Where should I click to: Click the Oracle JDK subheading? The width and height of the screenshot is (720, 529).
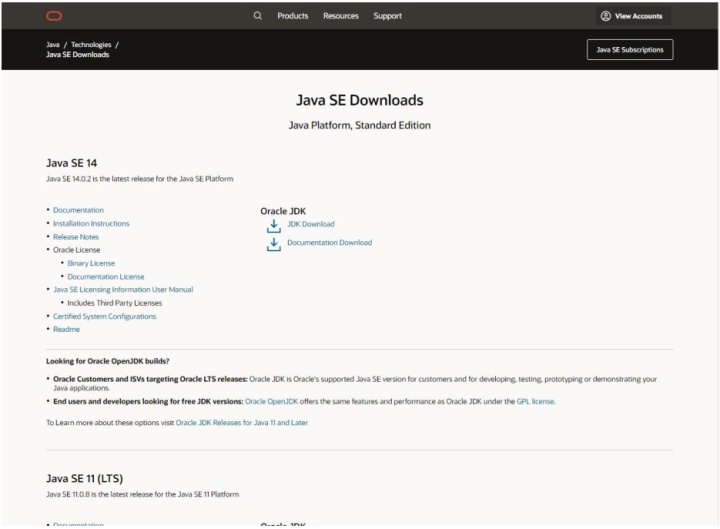coord(283,211)
